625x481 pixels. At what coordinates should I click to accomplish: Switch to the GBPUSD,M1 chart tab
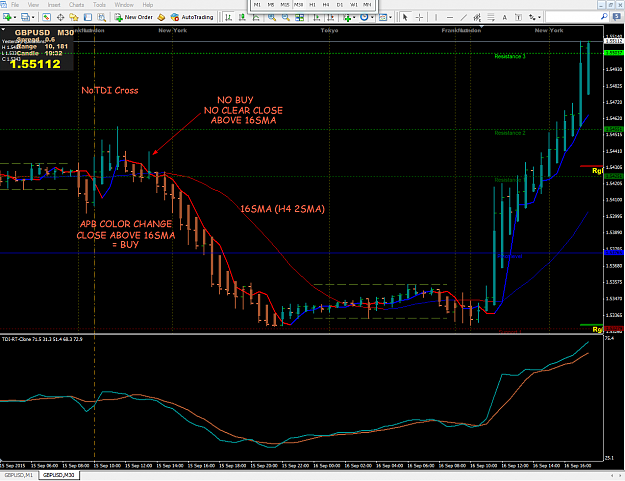coord(19,475)
